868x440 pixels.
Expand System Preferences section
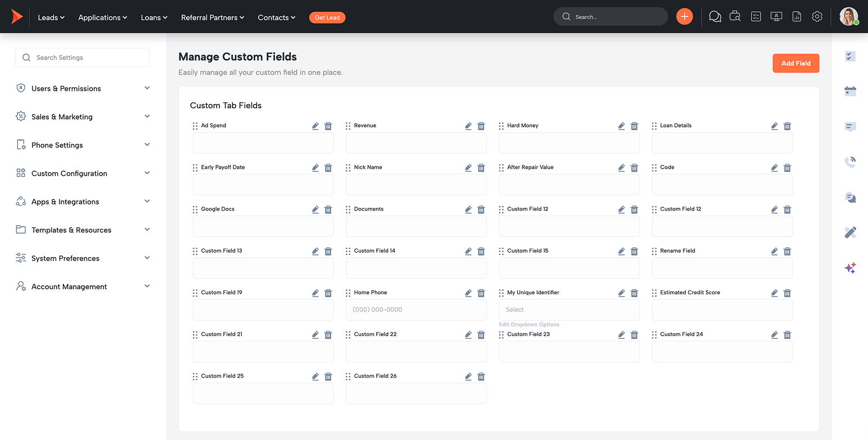pos(83,258)
